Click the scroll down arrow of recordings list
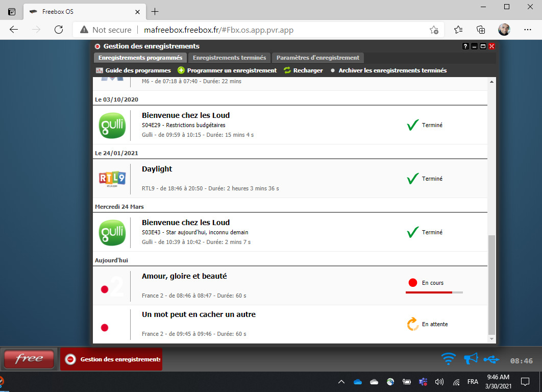Viewport: 542px width, 392px height. click(491, 339)
